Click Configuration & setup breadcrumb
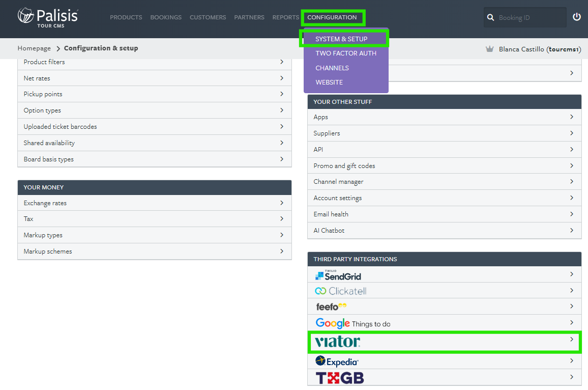Image resolution: width=588 pixels, height=390 pixels. pyautogui.click(x=101, y=48)
